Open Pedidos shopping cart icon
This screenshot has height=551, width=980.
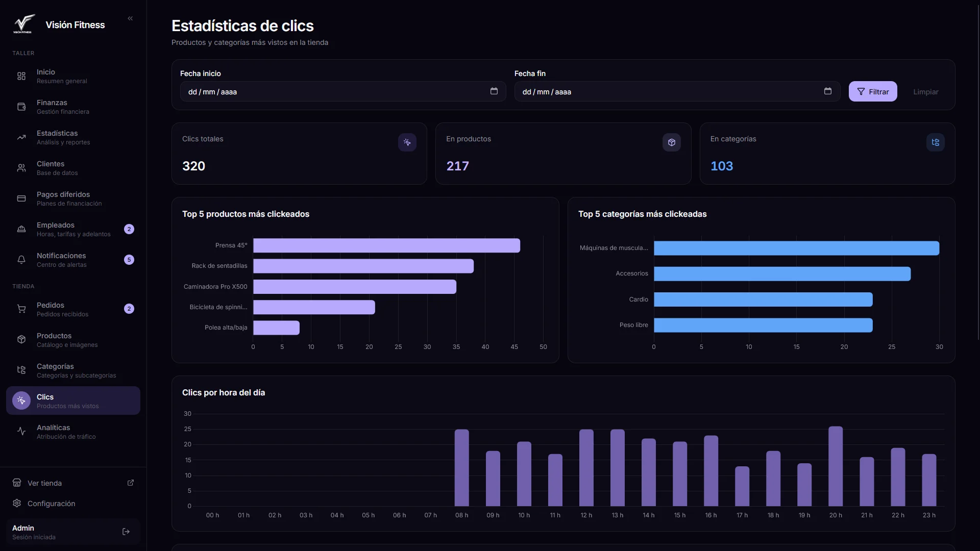click(x=21, y=309)
